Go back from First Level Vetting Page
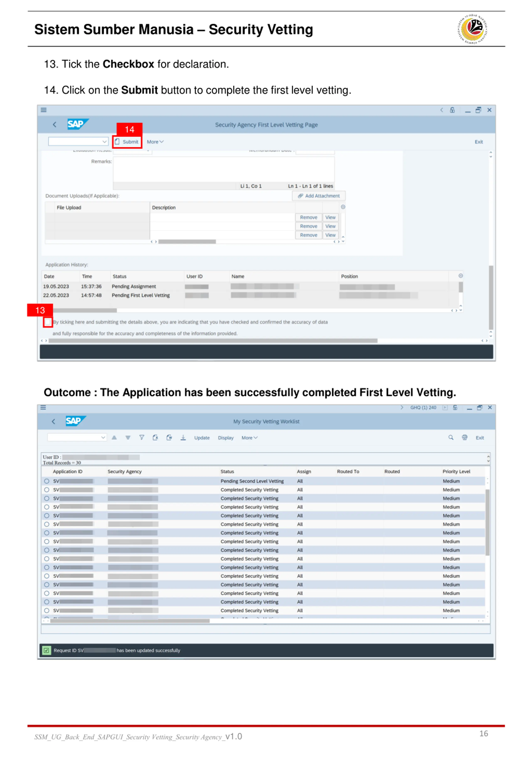This screenshot has width=532, height=769. tap(54, 124)
